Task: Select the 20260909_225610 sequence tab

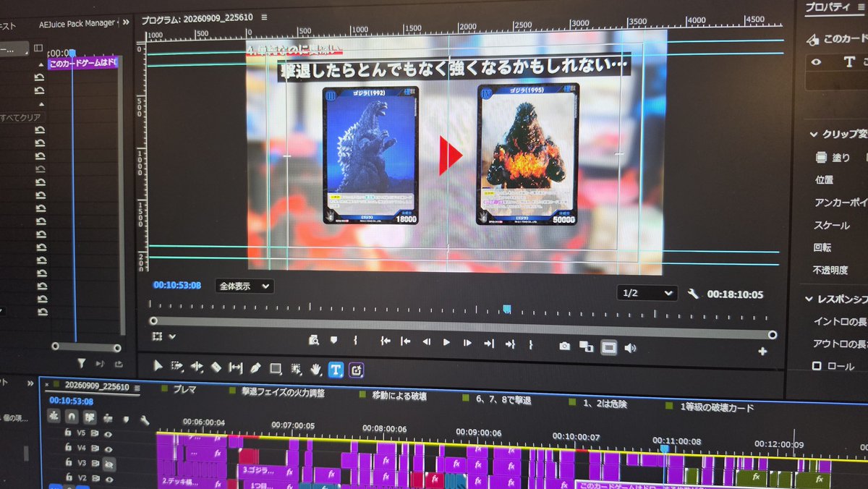Action: (96, 387)
